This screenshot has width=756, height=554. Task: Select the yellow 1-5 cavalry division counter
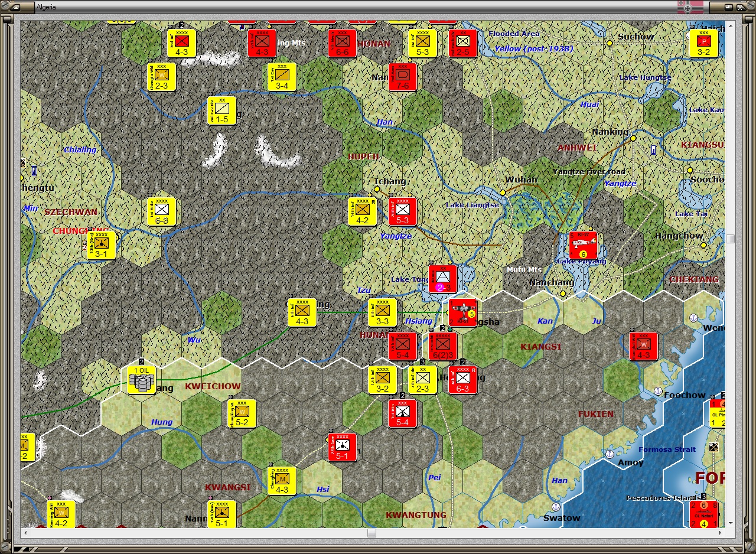(221, 112)
